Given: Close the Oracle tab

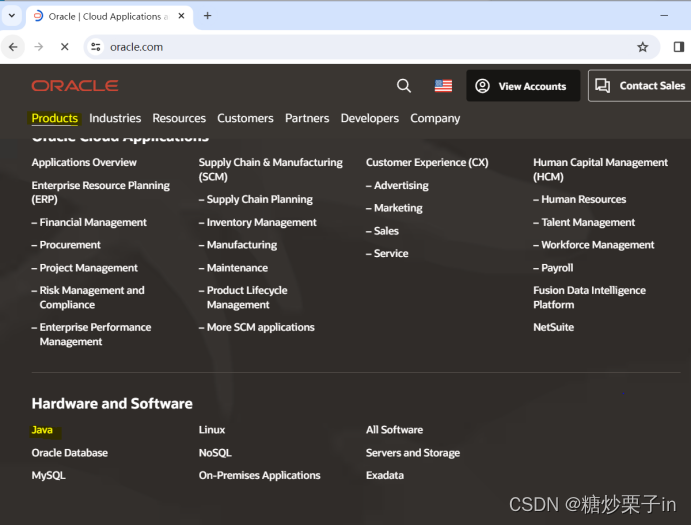Looking at the screenshot, I should (x=181, y=16).
